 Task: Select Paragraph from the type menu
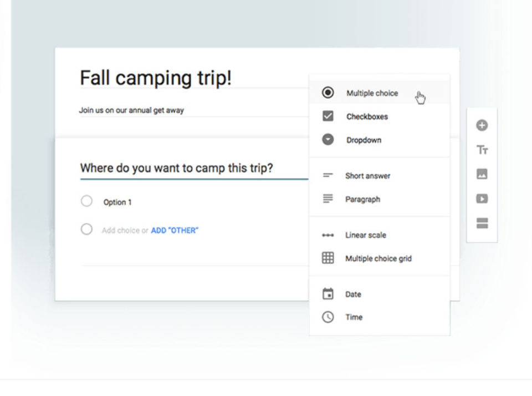click(x=362, y=199)
